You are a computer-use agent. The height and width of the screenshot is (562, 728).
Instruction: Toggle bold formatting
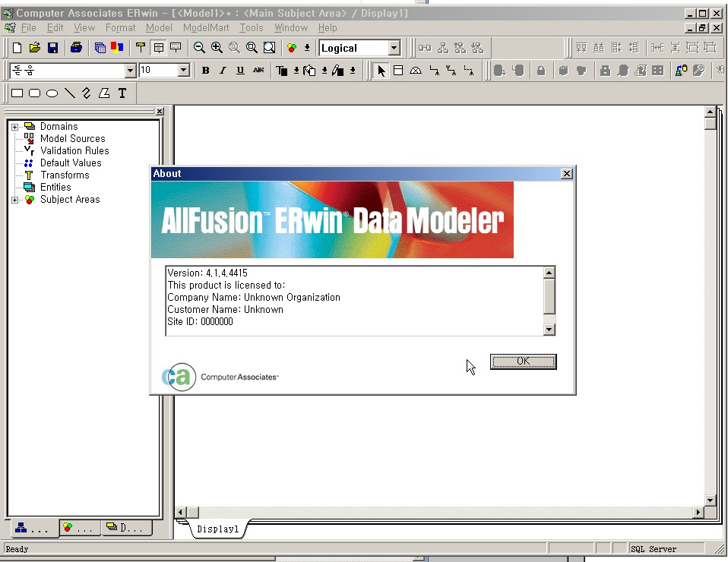(206, 71)
